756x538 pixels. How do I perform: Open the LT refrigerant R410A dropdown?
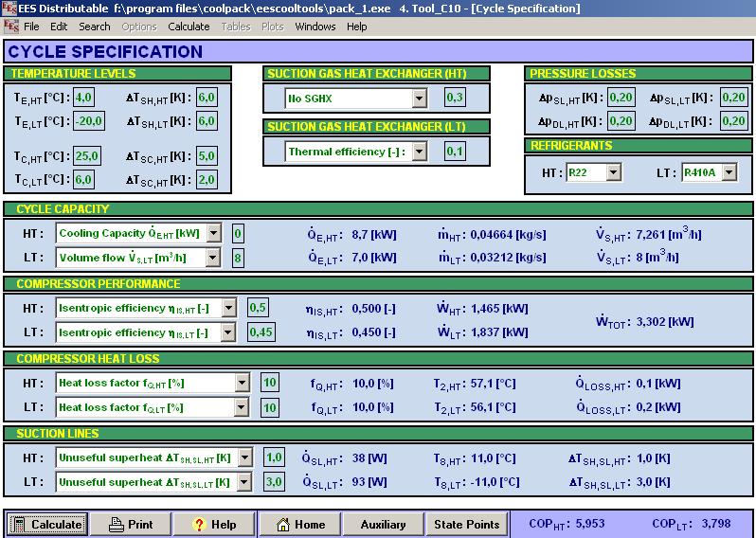[x=729, y=172]
